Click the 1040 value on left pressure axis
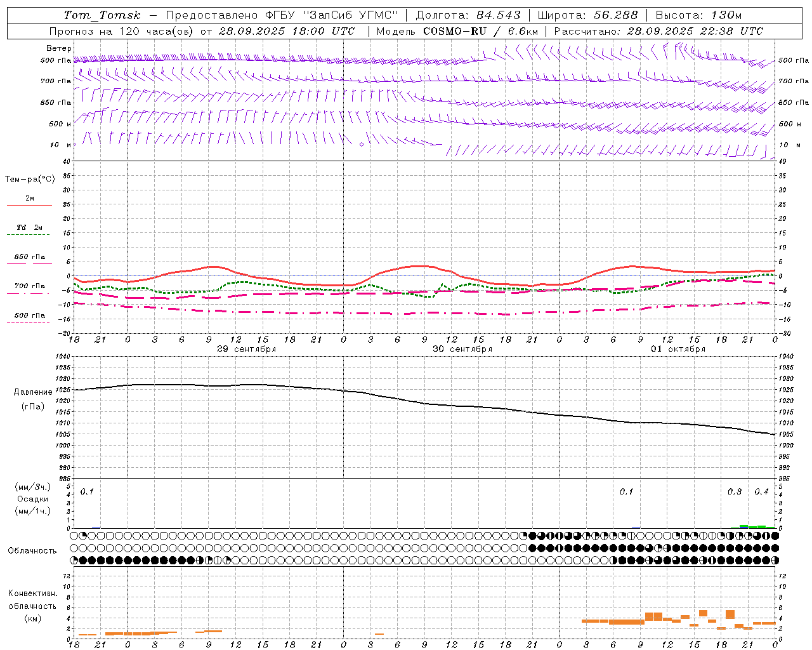 tap(62, 357)
